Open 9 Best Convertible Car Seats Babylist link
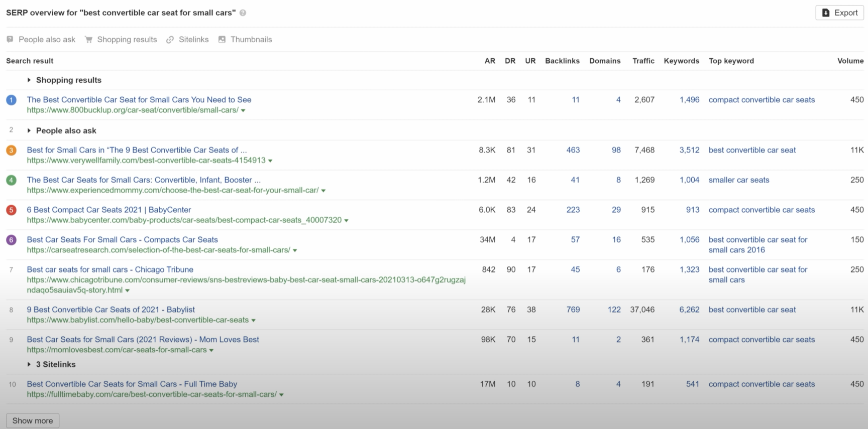 pos(111,310)
